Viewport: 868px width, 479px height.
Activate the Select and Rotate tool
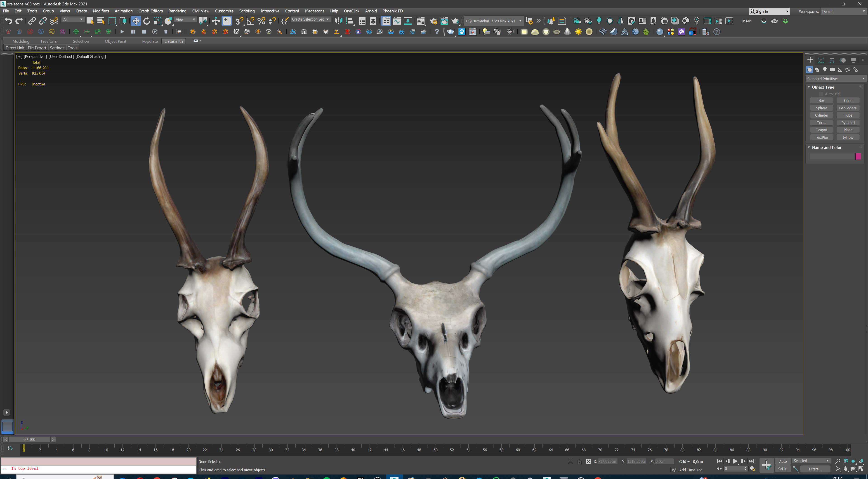click(146, 21)
